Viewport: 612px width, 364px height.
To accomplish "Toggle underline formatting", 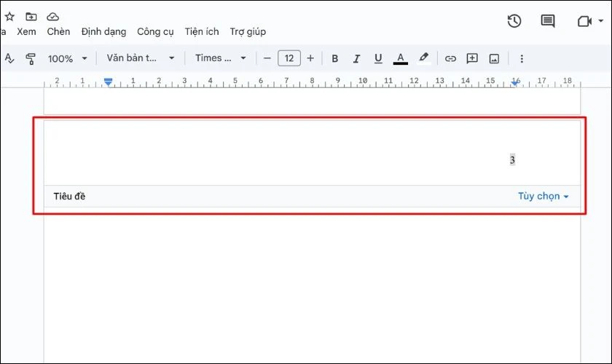I will 378,58.
